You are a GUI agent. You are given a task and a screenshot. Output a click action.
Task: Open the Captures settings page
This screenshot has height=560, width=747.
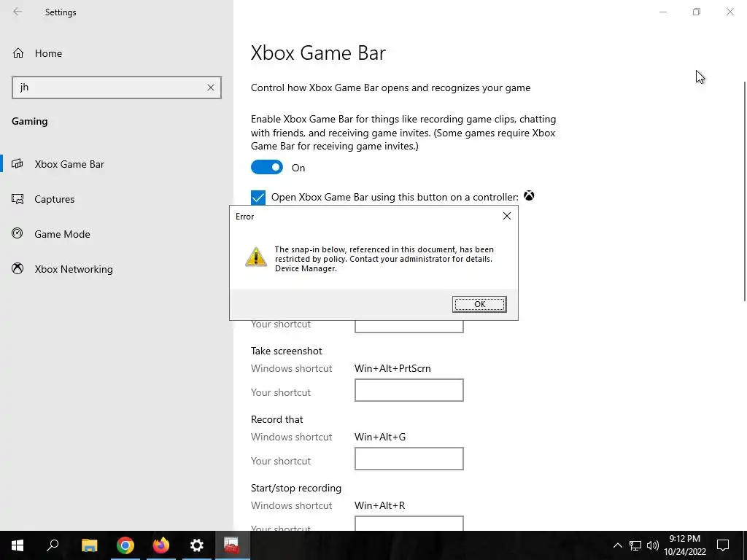tap(117, 199)
